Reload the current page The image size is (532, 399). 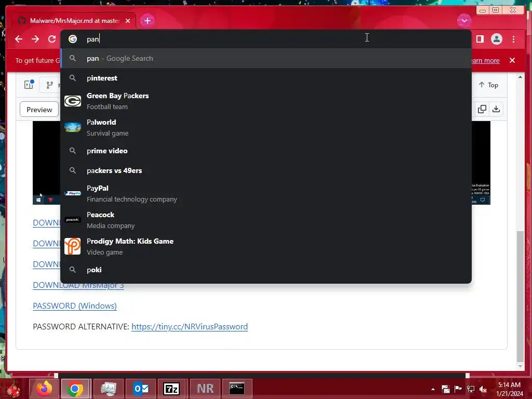click(52, 39)
